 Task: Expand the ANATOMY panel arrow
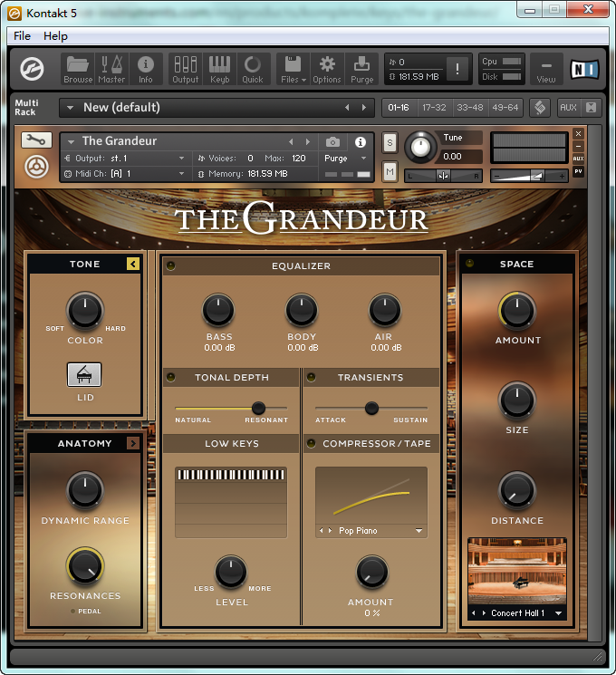[x=133, y=443]
